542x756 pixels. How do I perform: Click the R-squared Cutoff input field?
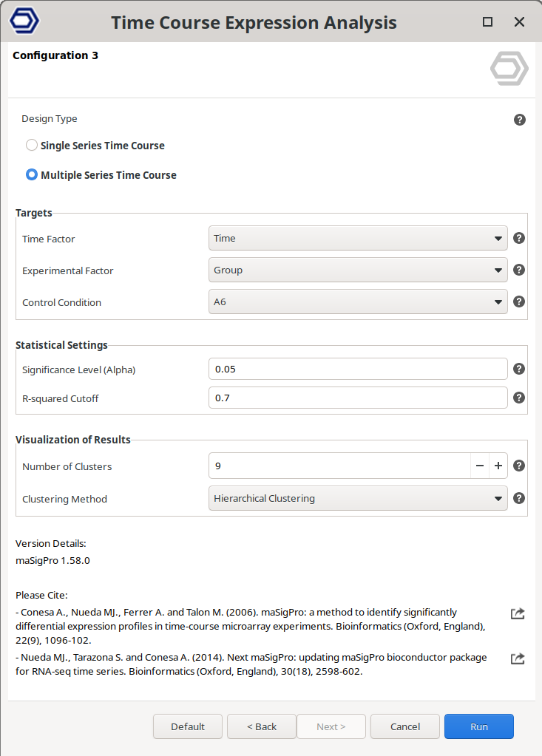(358, 398)
